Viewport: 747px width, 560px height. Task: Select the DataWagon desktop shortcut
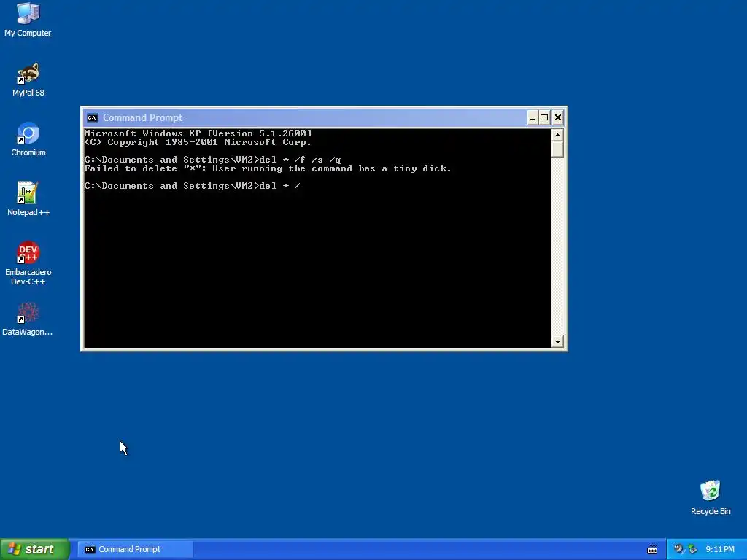[x=28, y=319]
